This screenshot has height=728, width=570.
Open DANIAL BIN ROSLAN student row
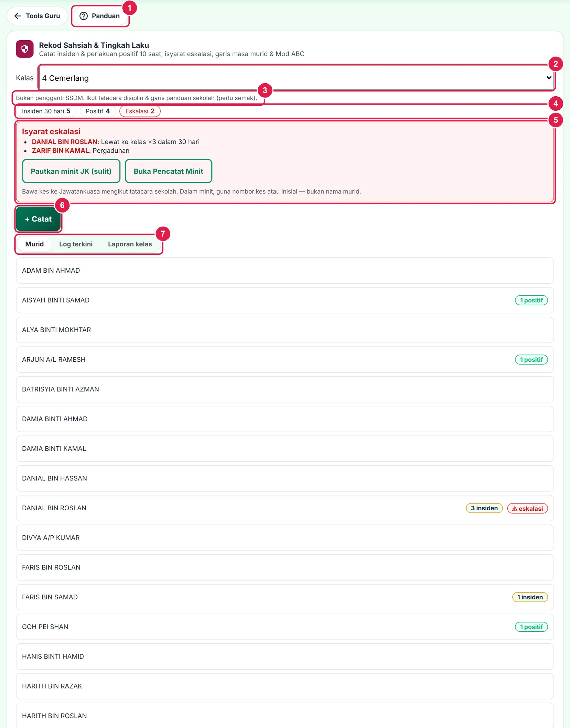click(x=285, y=508)
